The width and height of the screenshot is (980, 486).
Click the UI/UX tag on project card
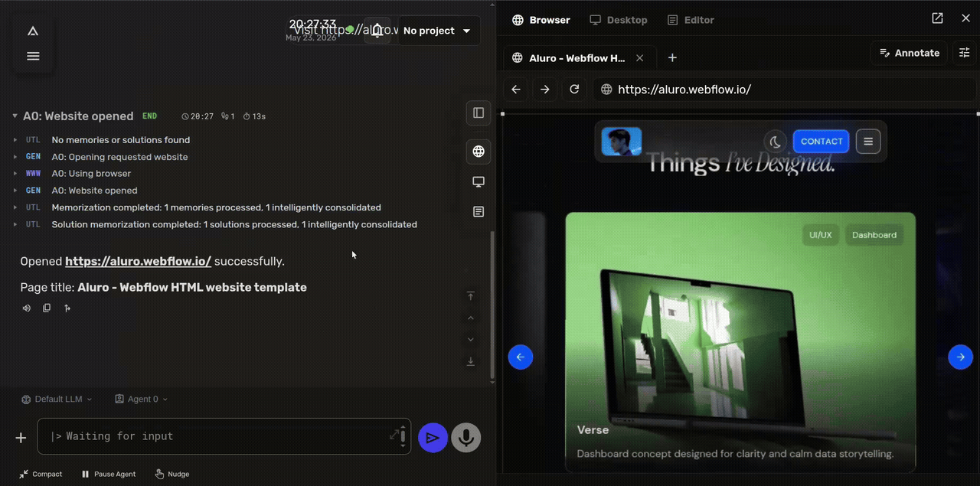[x=820, y=235]
